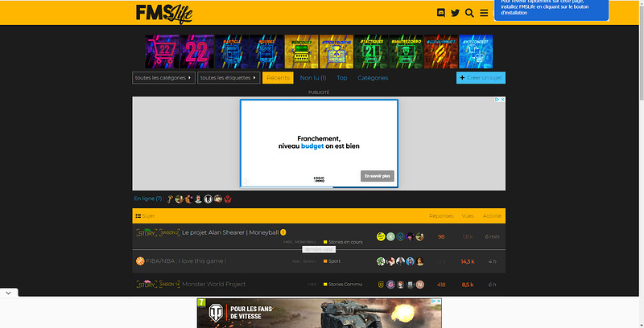
Task: Open the #KITCONTEST jersey banner tile
Action: 476,51
